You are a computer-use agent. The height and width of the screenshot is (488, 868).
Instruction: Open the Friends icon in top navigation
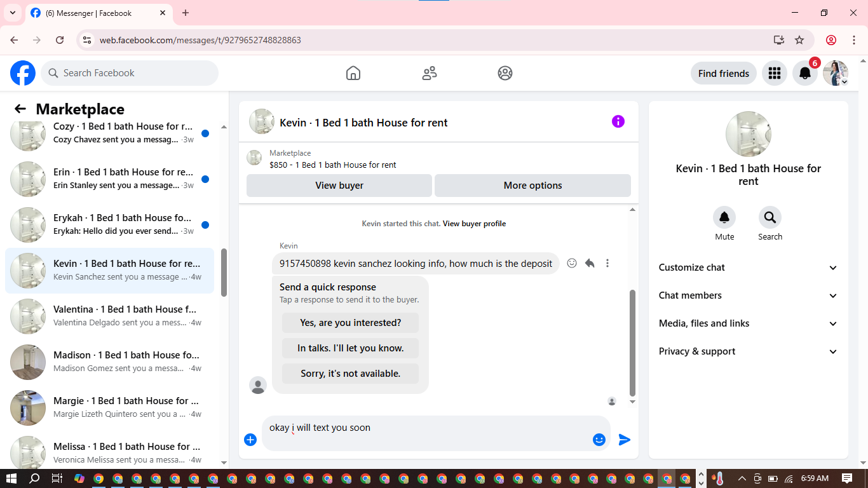coord(430,73)
